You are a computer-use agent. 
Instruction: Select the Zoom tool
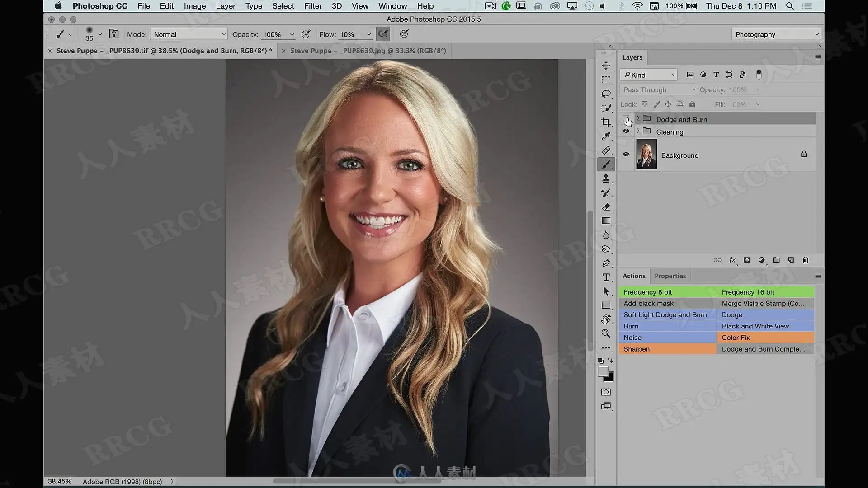click(606, 333)
